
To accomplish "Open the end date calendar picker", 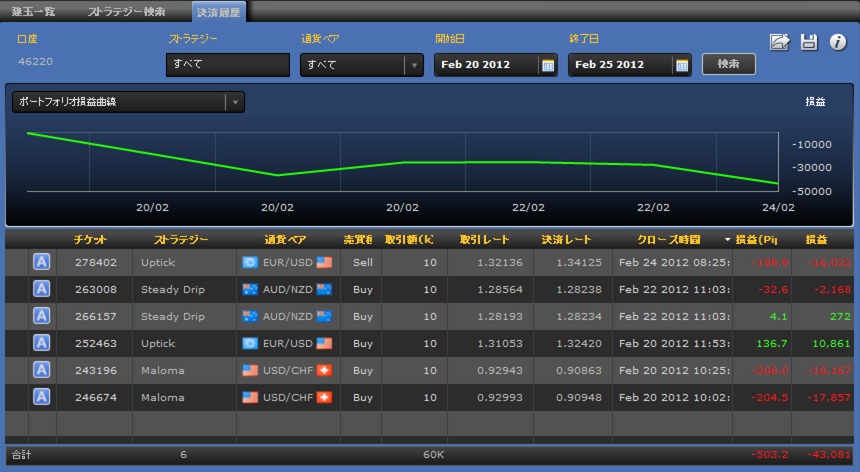I will pos(682,65).
